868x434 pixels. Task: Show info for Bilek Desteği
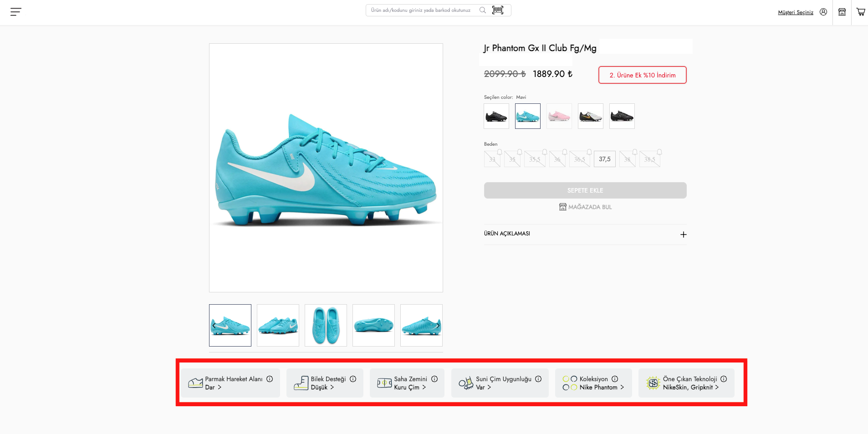tap(353, 379)
